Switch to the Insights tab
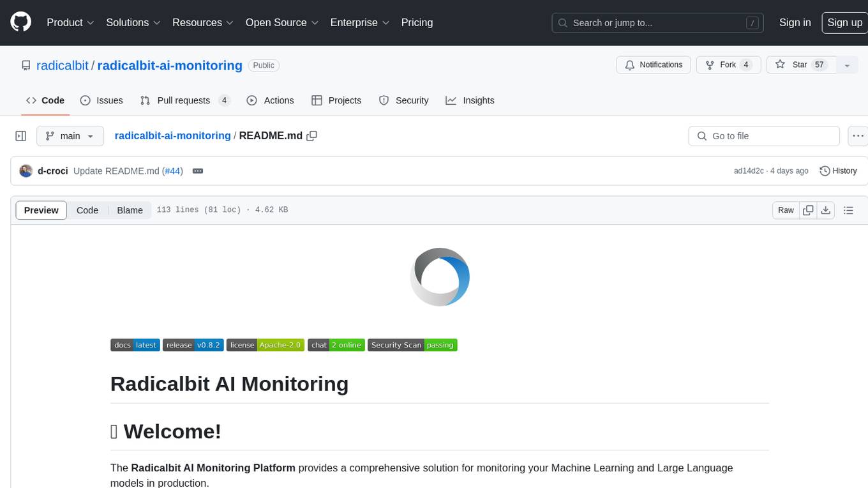This screenshot has height=488, width=868. pyautogui.click(x=470, y=100)
